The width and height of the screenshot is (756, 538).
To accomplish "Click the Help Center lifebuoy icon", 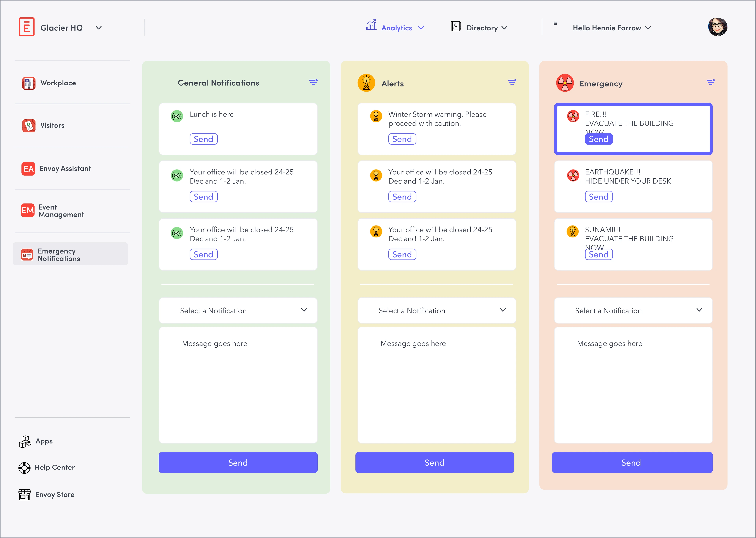I will point(24,468).
